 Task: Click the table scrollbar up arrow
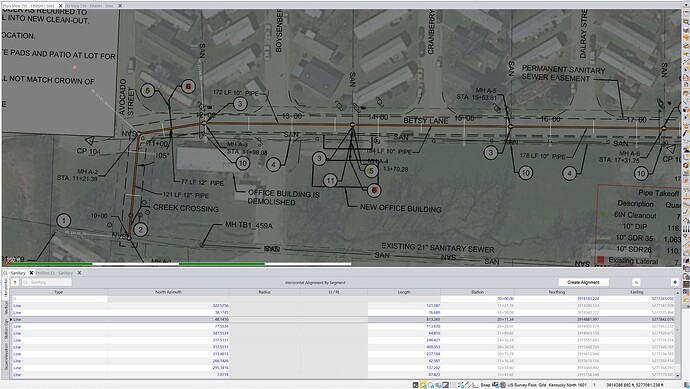[678, 293]
